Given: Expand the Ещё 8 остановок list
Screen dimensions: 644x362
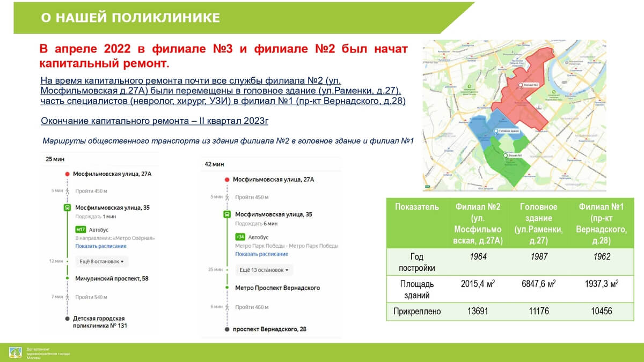Looking at the screenshot, I should tap(101, 262).
